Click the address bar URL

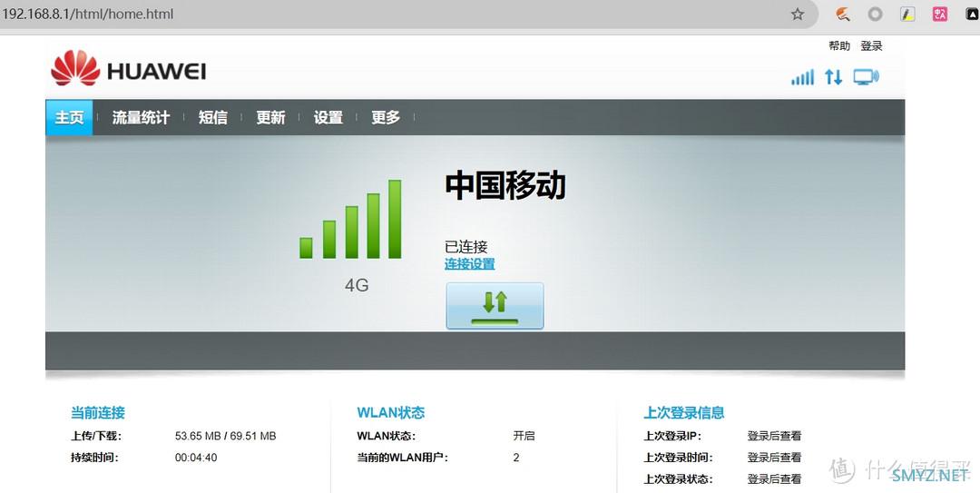87,14
